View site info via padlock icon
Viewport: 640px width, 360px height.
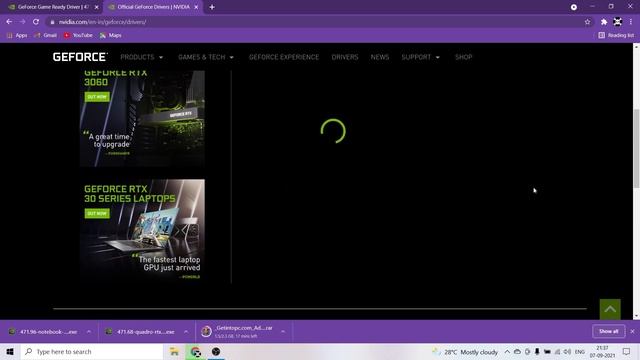point(52,22)
